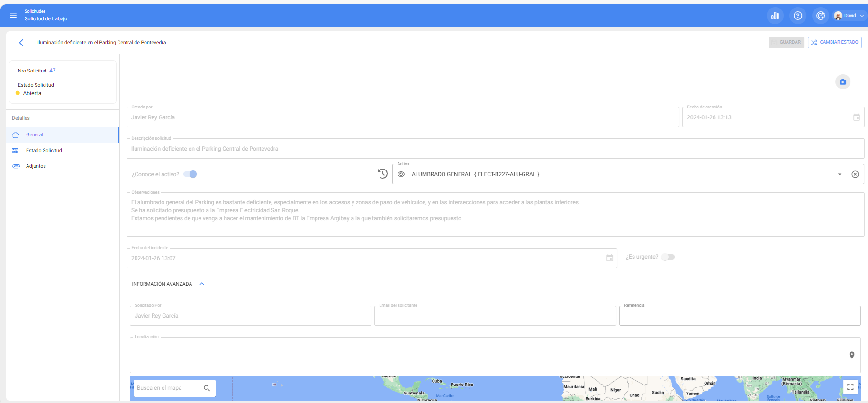This screenshot has width=868, height=403.
Task: Open the hamburger navigation menu
Action: pyautogui.click(x=13, y=16)
